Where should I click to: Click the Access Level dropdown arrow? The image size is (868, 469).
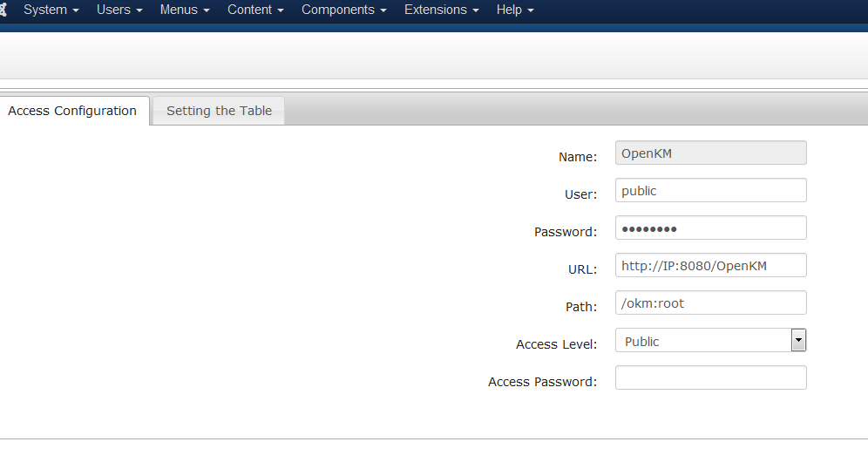798,341
